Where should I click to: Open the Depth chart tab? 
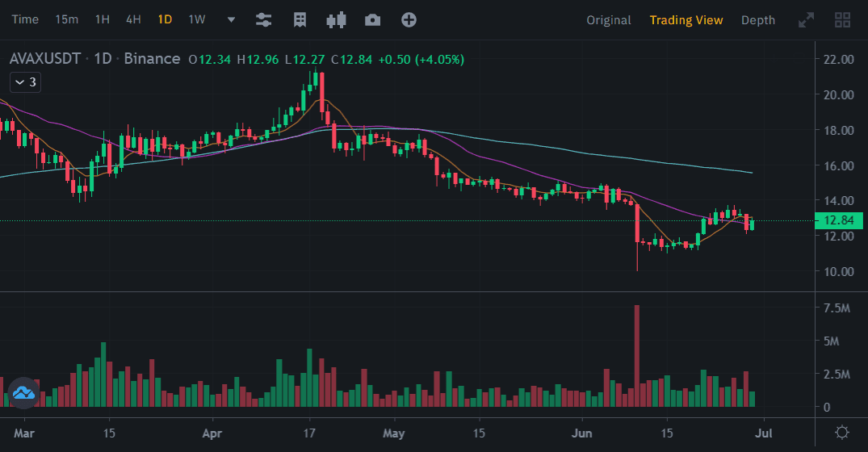click(758, 20)
